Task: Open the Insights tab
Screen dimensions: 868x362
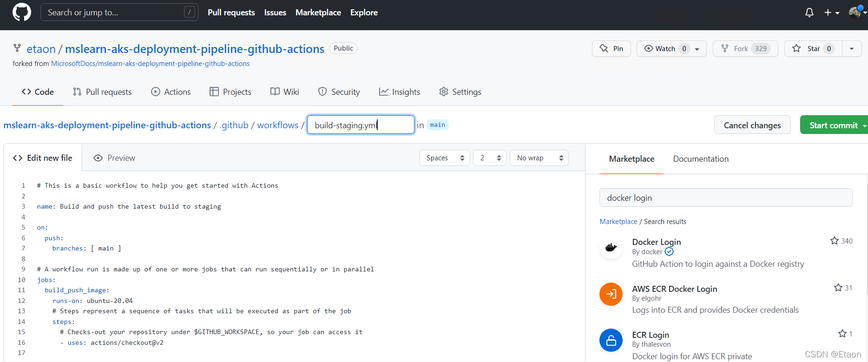Action: click(x=400, y=92)
